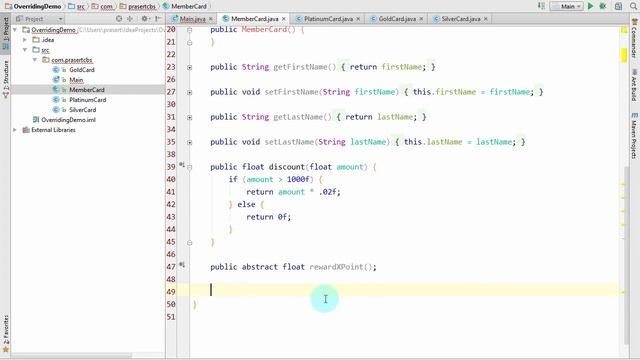Hide the Project tool window
640x360 pixels.
coord(158,19)
